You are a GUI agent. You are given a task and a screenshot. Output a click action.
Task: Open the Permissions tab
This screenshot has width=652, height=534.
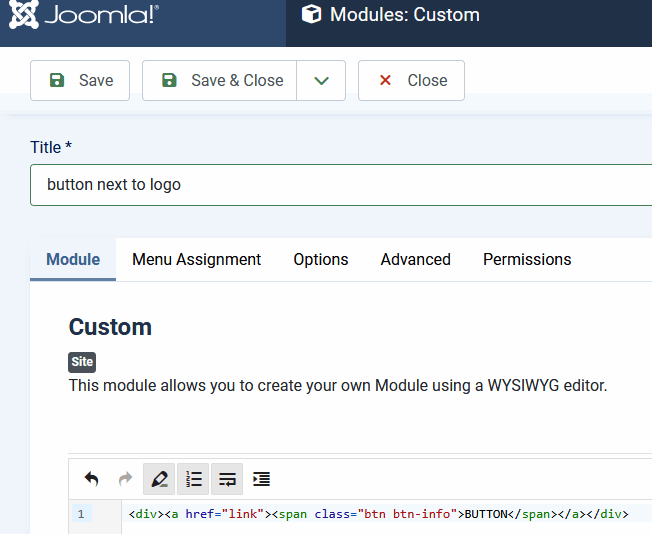(x=527, y=259)
